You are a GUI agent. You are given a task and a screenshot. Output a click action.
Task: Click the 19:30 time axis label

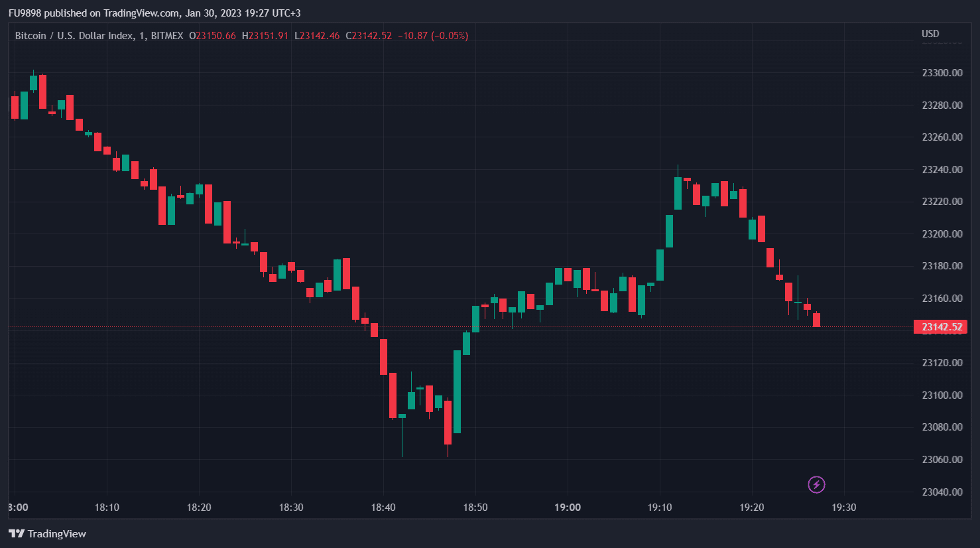[x=843, y=508]
